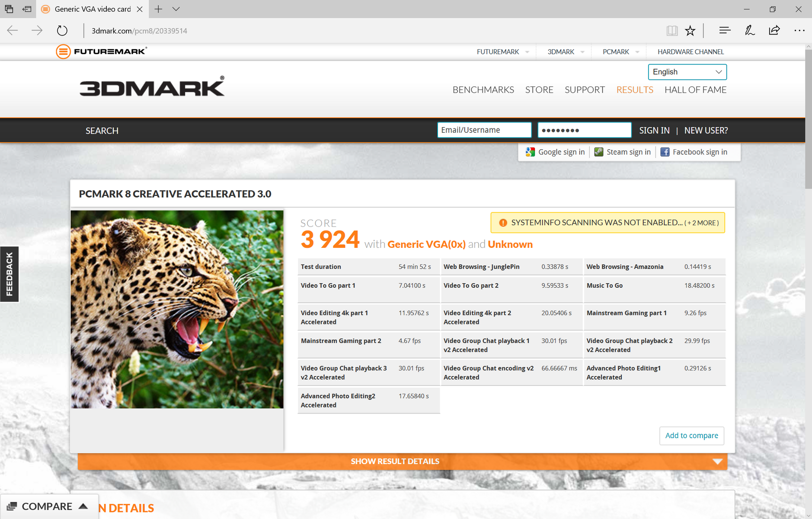Click Video Group Chat encoding value 66.66667 ms
The height and width of the screenshot is (519, 812).
click(x=559, y=368)
